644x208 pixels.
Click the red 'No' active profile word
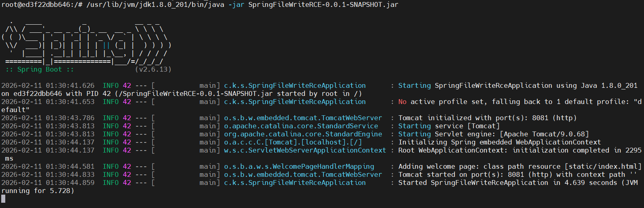(402, 102)
